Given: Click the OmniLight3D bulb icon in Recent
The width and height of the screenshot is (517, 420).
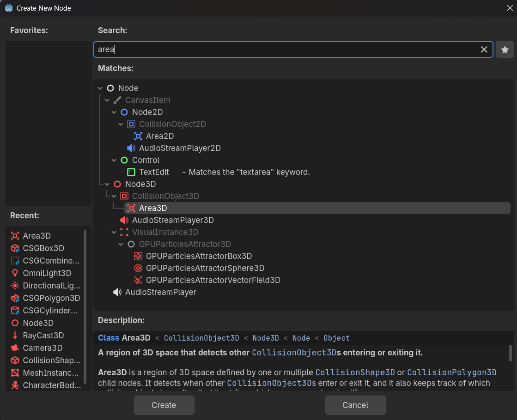Looking at the screenshot, I should point(15,273).
